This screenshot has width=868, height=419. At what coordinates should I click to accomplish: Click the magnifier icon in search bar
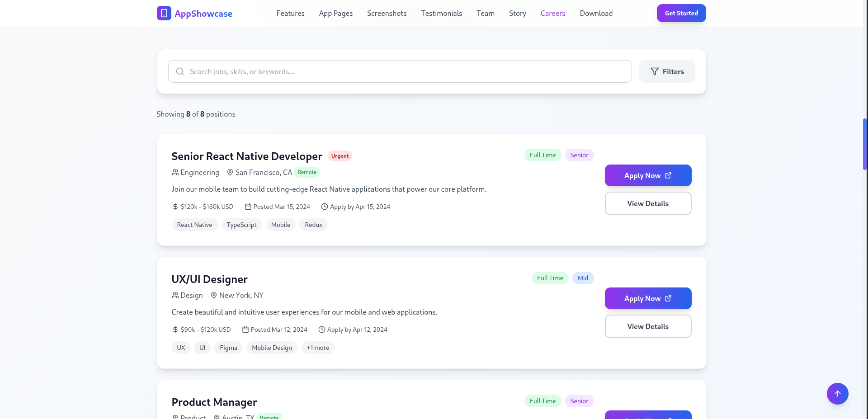click(180, 71)
